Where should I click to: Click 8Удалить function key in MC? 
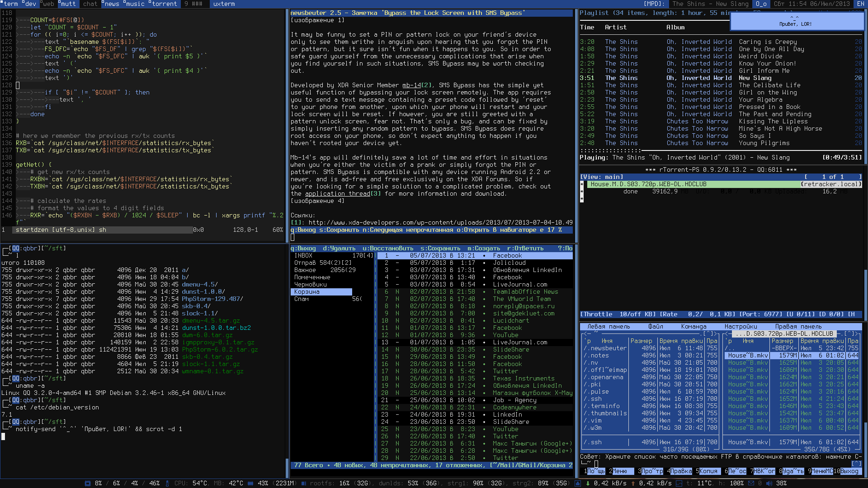tap(792, 471)
